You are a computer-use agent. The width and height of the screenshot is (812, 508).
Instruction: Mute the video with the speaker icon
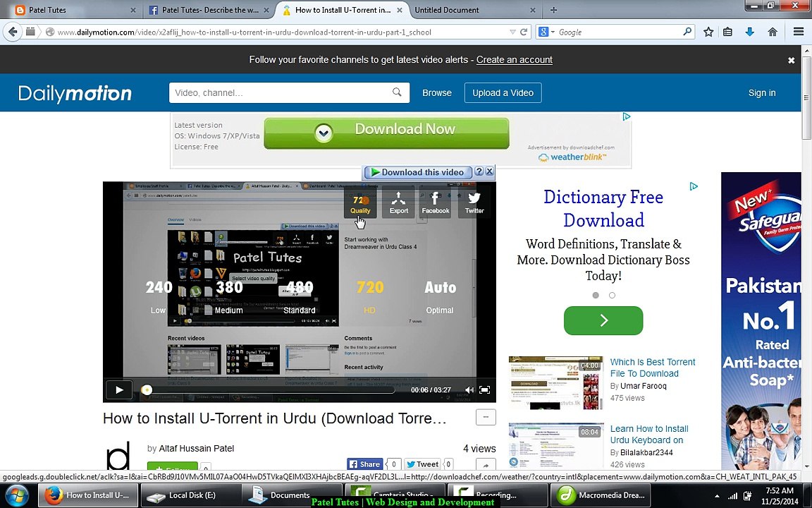click(x=469, y=389)
